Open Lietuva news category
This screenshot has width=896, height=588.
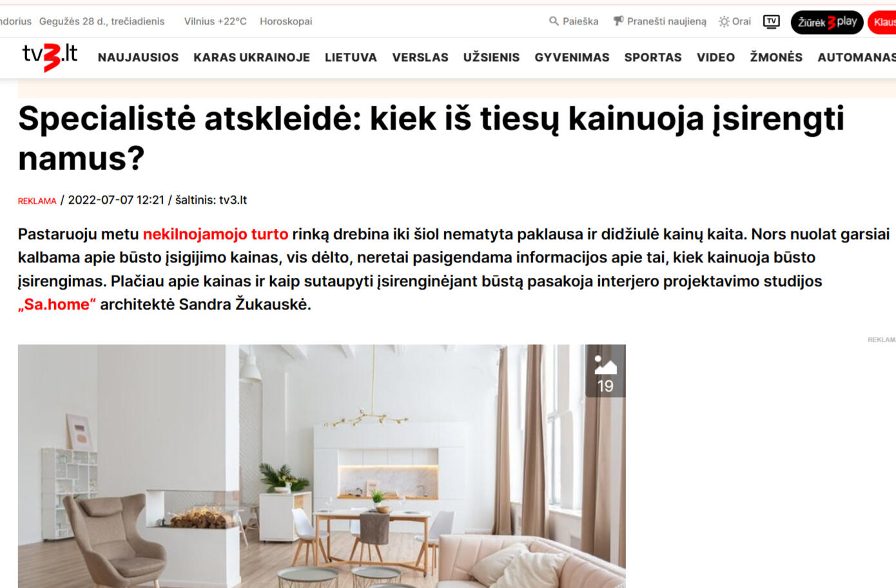(351, 57)
